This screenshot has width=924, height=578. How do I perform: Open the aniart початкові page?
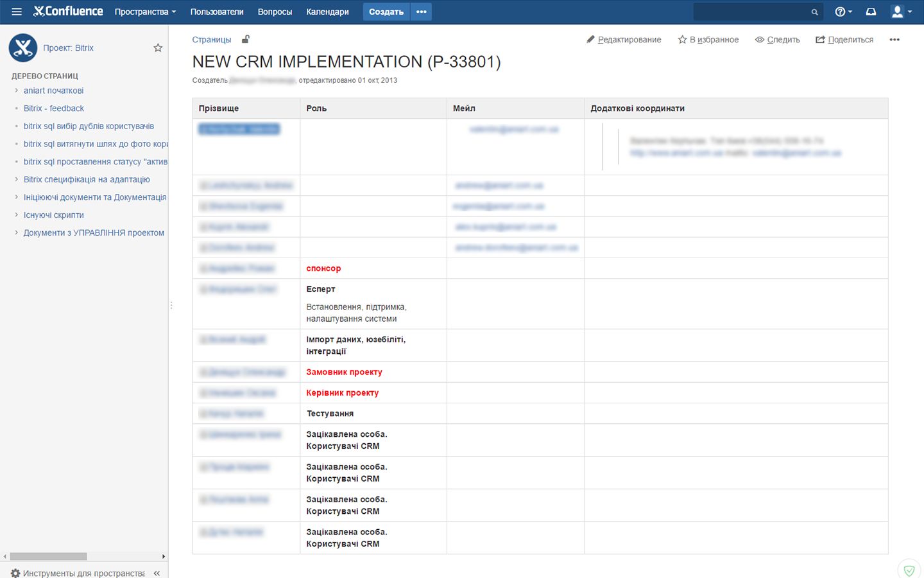tap(53, 91)
